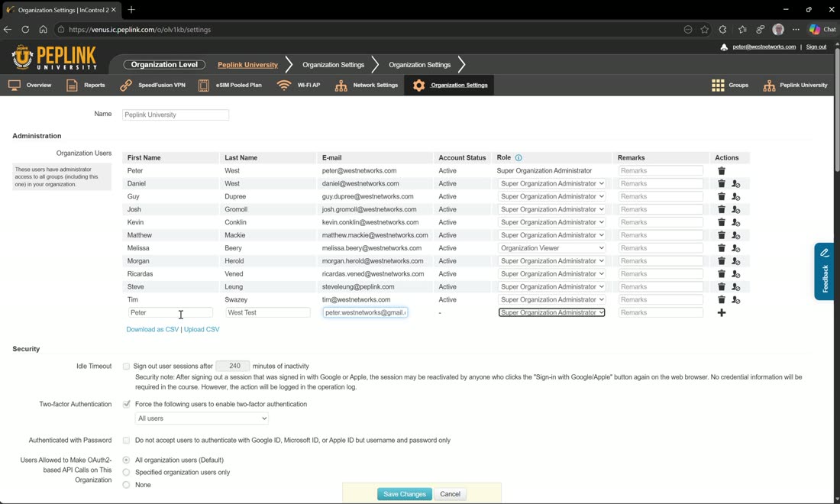This screenshot has width=840, height=504.
Task: Click Save Changes button
Action: pyautogui.click(x=405, y=494)
